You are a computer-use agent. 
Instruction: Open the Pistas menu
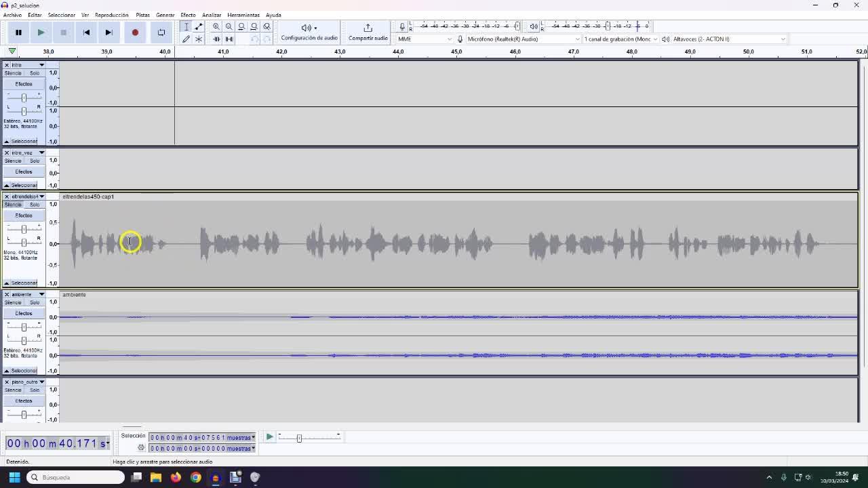(142, 15)
